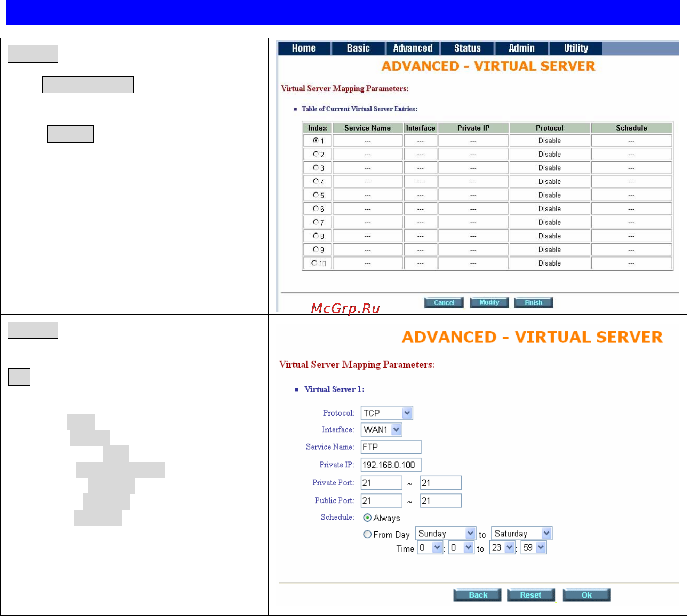Select virtual server entry index 9

pyautogui.click(x=315, y=249)
